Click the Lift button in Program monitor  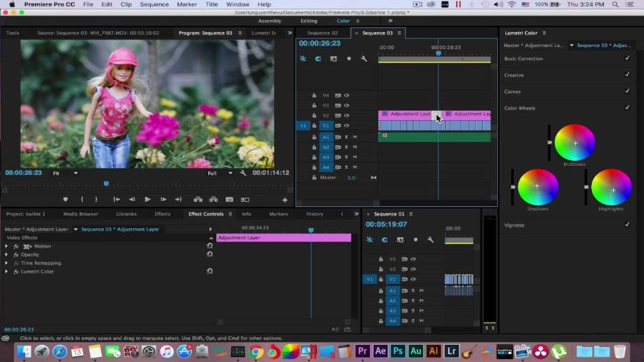tap(198, 200)
